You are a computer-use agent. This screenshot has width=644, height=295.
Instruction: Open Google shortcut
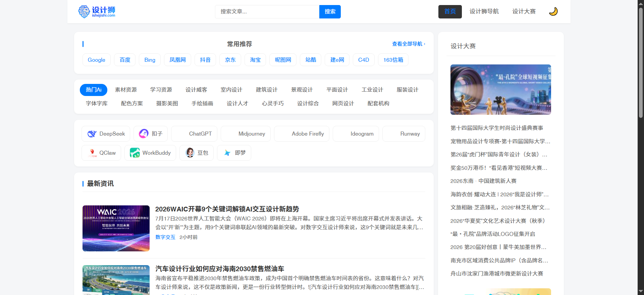(x=97, y=60)
